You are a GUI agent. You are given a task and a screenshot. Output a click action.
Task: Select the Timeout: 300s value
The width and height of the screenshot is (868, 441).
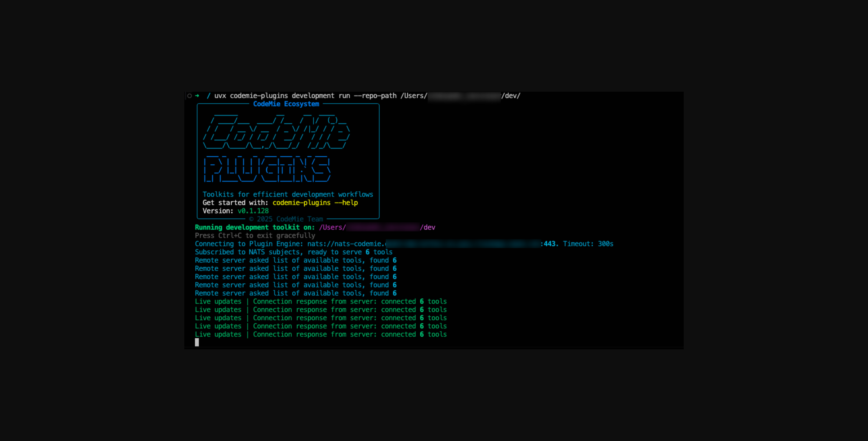coord(588,244)
